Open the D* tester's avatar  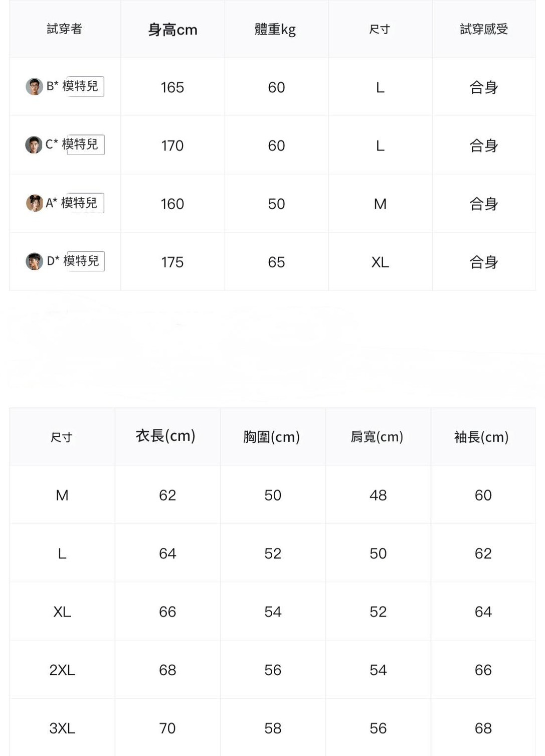coord(34,261)
